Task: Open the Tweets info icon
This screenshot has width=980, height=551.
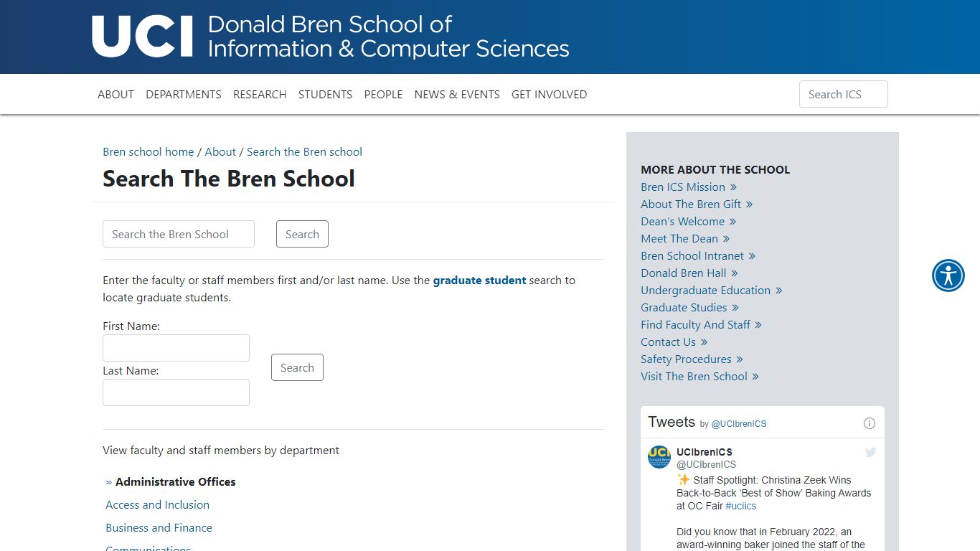Action: (x=870, y=423)
